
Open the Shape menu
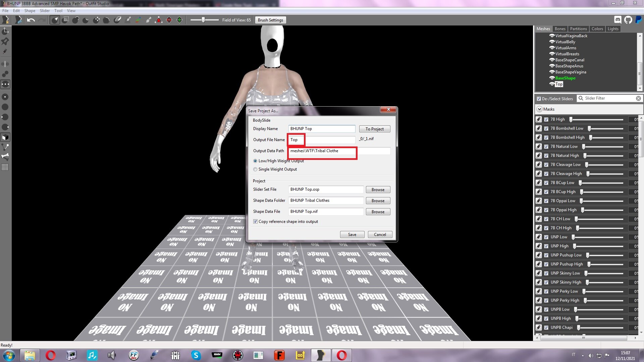[x=30, y=11]
